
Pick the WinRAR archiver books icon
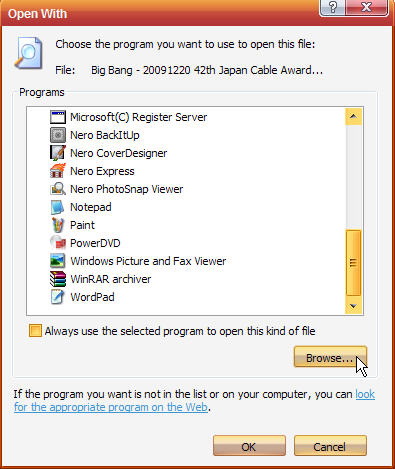coord(58,279)
